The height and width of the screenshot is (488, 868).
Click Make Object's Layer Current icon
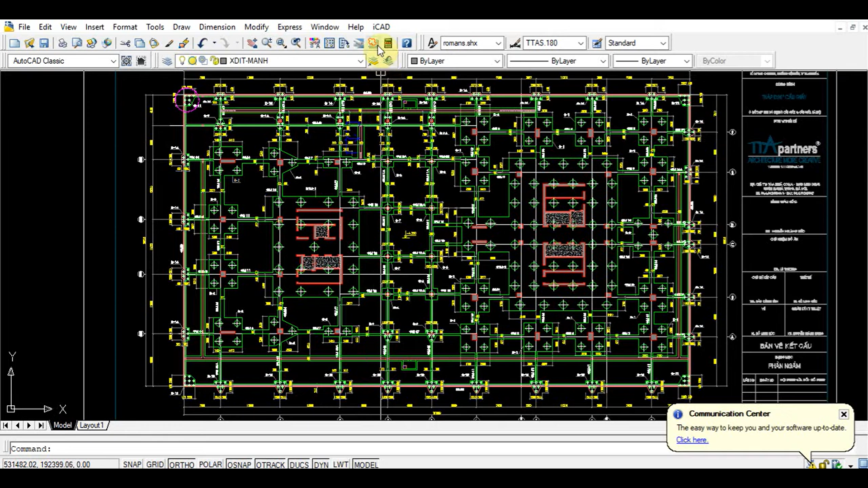point(373,61)
